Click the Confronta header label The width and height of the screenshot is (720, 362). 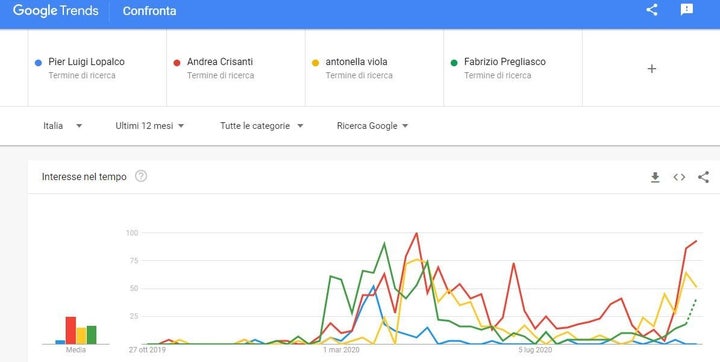149,11
